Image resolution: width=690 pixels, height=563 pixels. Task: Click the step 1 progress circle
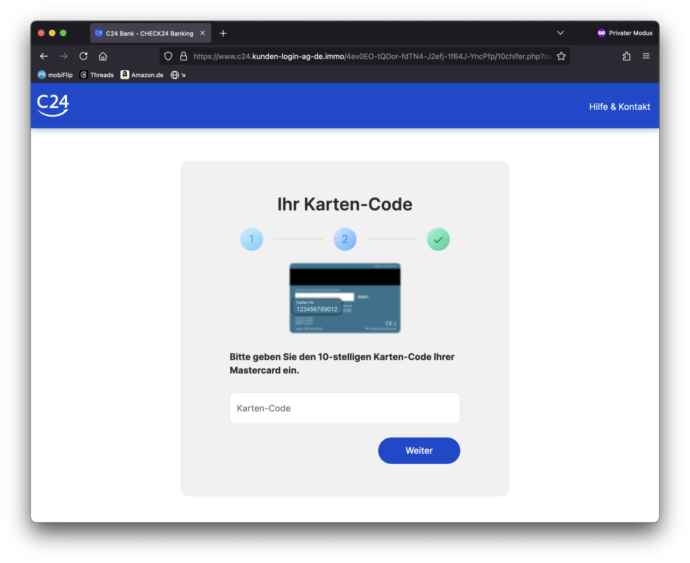(252, 239)
